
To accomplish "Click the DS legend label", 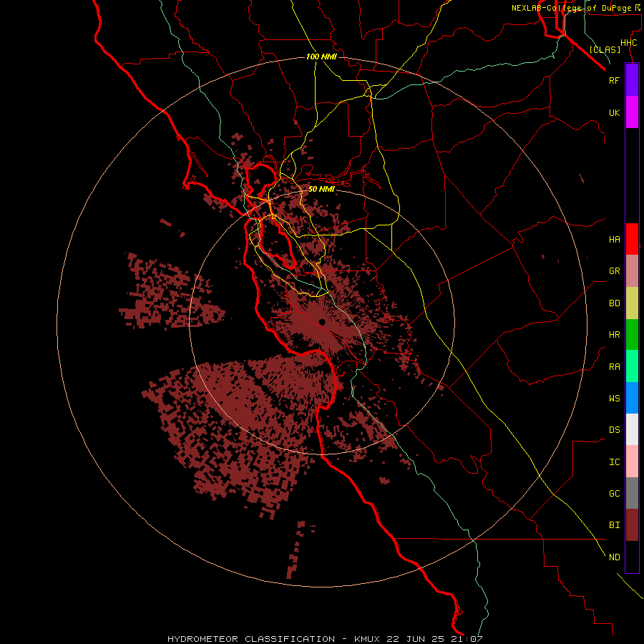I will click(x=614, y=430).
